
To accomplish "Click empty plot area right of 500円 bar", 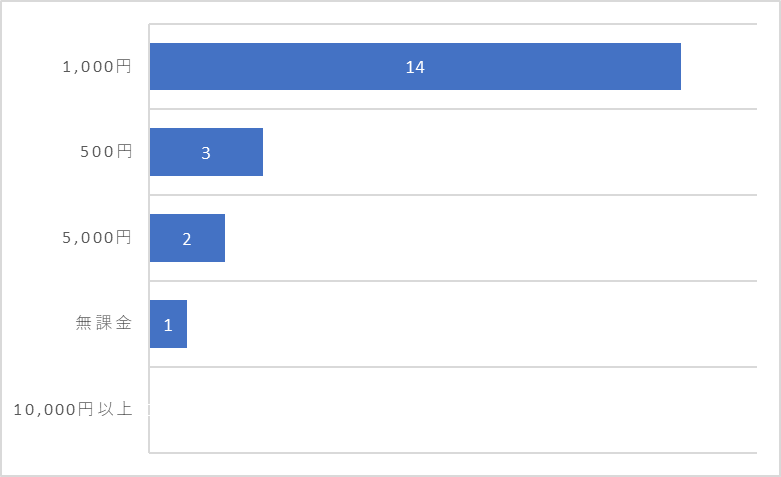I will 510,152.
